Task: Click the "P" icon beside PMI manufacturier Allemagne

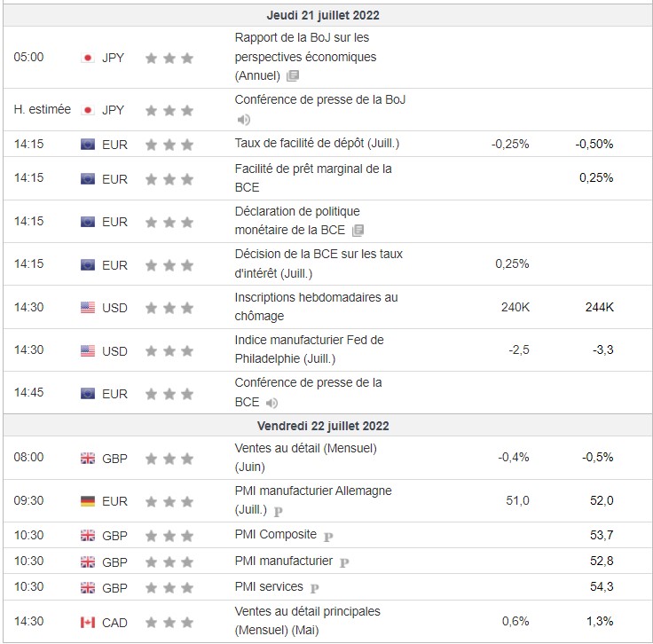Action: [x=279, y=511]
